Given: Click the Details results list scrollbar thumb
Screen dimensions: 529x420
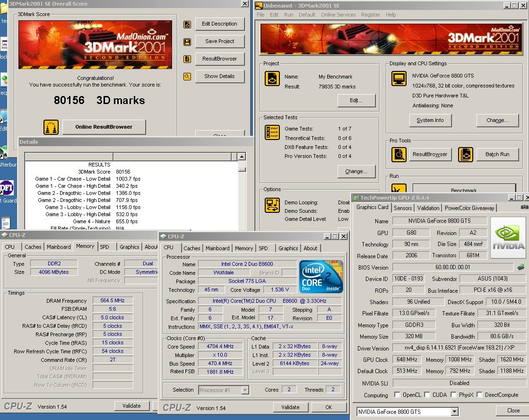Looking at the screenshot, I should coord(242,169).
